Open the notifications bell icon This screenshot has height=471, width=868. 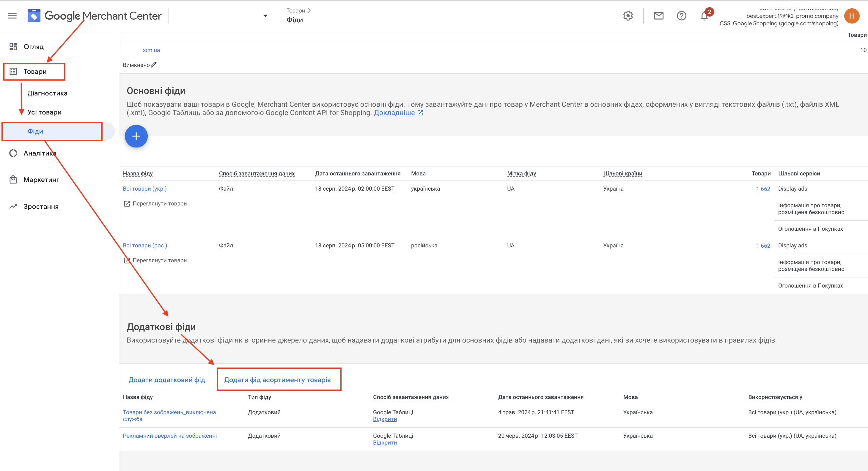click(x=704, y=16)
